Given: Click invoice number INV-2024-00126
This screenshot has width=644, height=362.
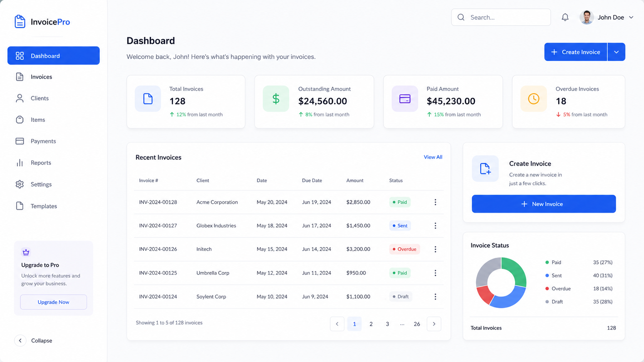Looking at the screenshot, I should click(x=158, y=249).
